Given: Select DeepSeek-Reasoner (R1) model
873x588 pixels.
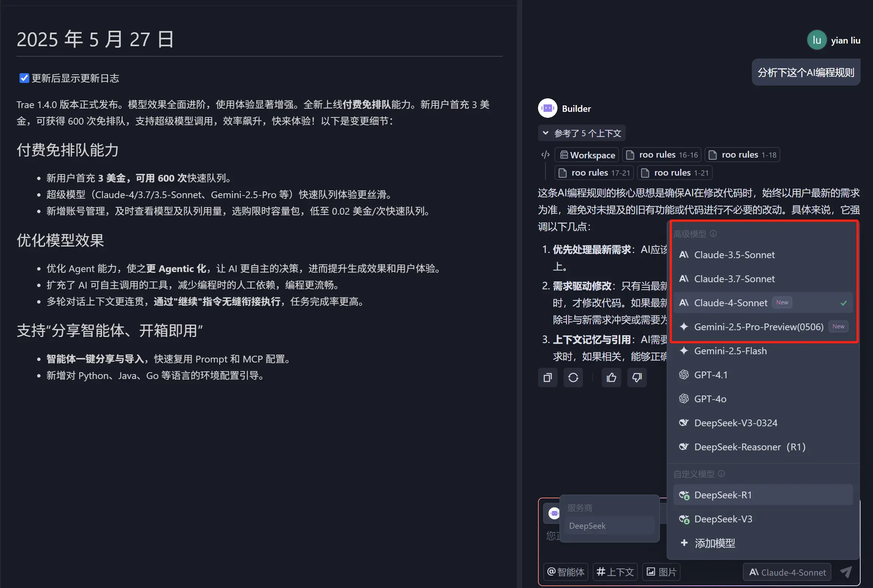Looking at the screenshot, I should pyautogui.click(x=763, y=447).
